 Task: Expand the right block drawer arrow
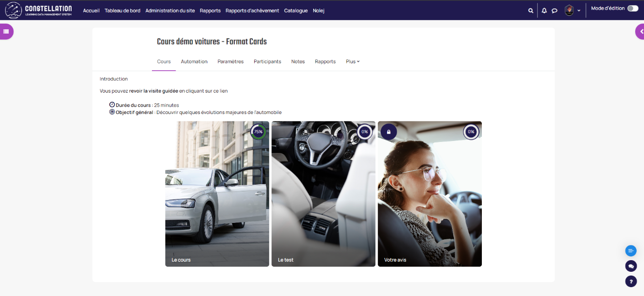click(x=640, y=32)
